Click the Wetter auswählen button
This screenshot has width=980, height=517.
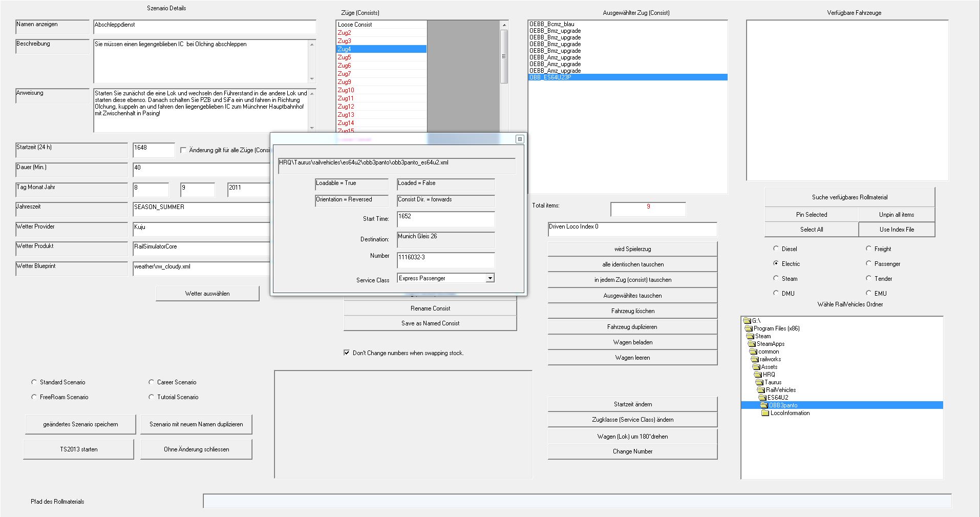click(207, 294)
